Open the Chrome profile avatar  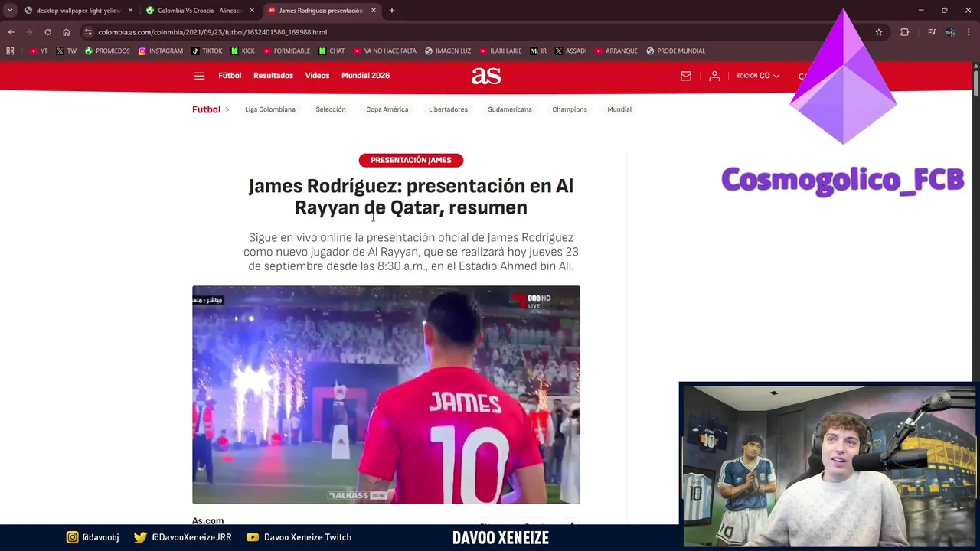pyautogui.click(x=950, y=32)
